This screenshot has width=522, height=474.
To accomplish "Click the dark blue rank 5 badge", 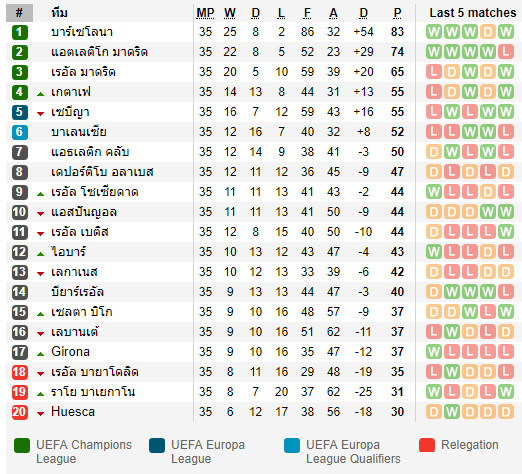I will [x=20, y=112].
